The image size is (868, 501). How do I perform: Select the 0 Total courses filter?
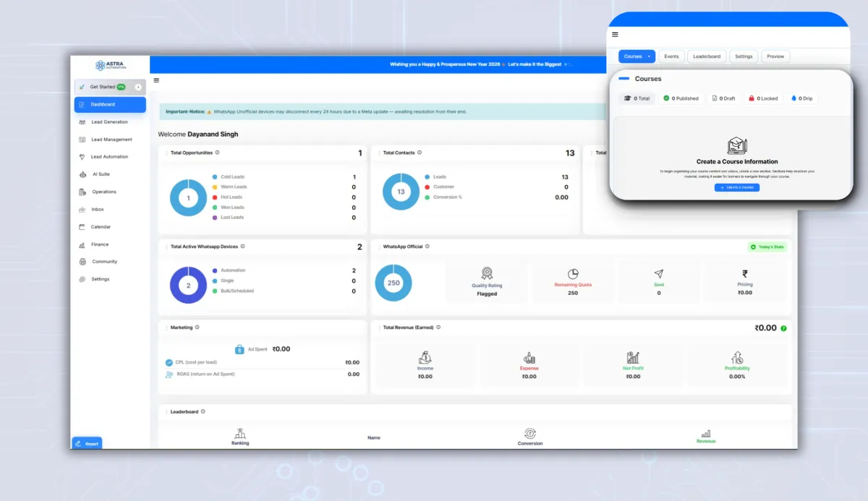coord(637,98)
